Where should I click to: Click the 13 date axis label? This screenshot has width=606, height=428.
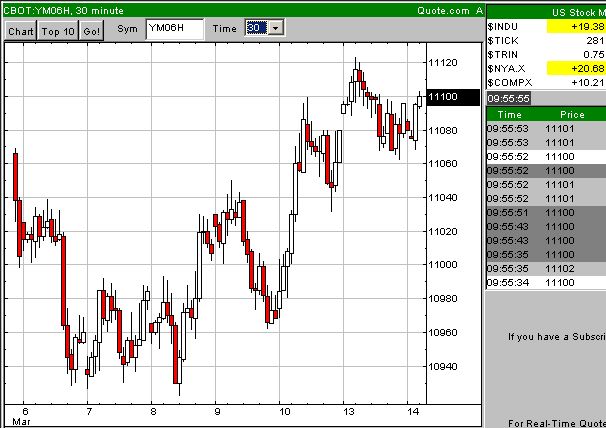(x=349, y=411)
